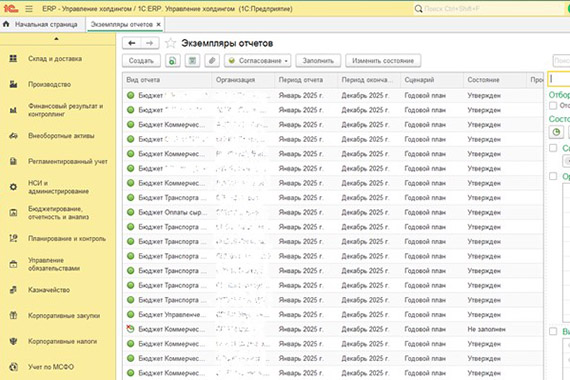Click green status icon of Бюджет Управленче row
Image resolution: width=570 pixels, height=380 pixels.
click(x=131, y=315)
